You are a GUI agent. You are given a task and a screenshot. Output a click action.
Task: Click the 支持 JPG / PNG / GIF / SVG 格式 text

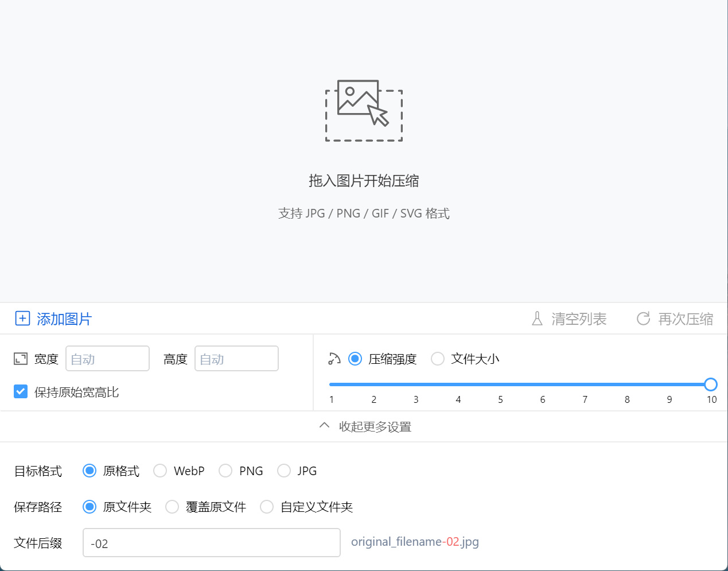click(x=364, y=213)
